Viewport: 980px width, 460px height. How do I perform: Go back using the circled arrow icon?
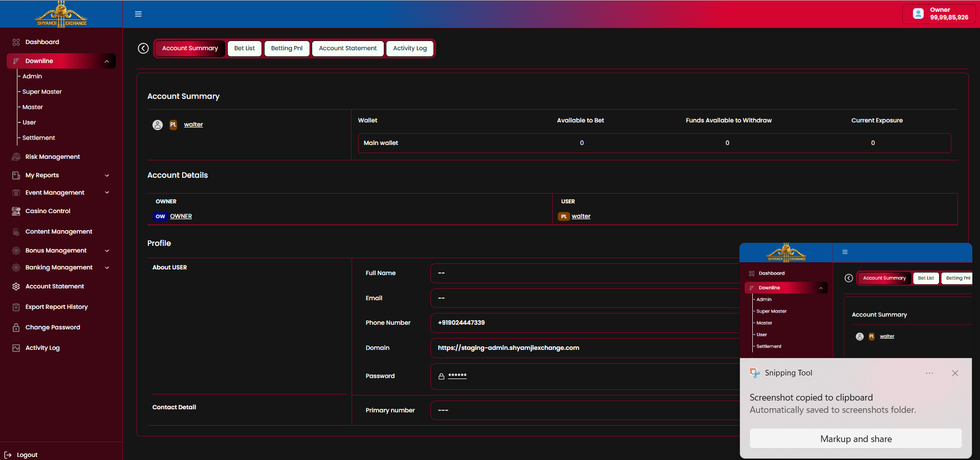(x=143, y=48)
